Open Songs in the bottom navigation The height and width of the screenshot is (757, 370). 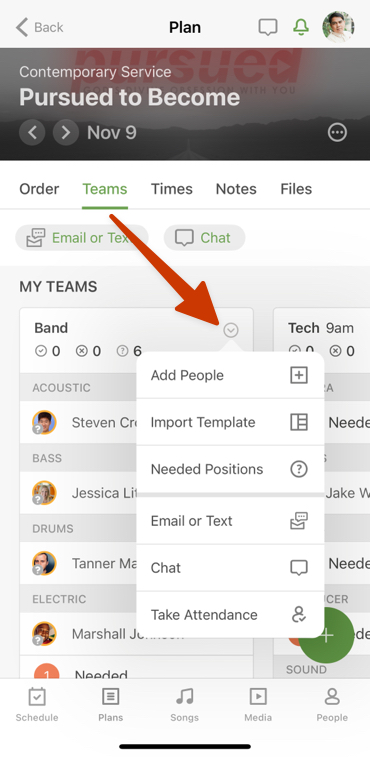pos(185,704)
